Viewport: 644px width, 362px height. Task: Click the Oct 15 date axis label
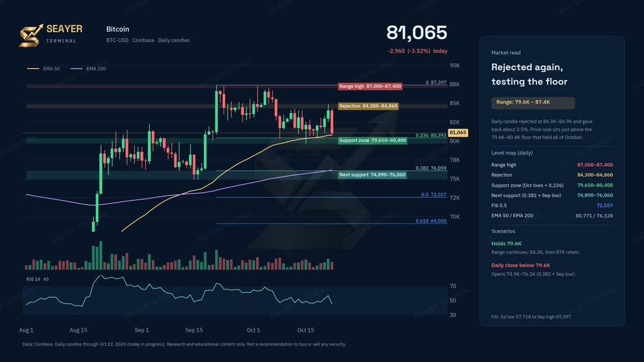pyautogui.click(x=305, y=330)
